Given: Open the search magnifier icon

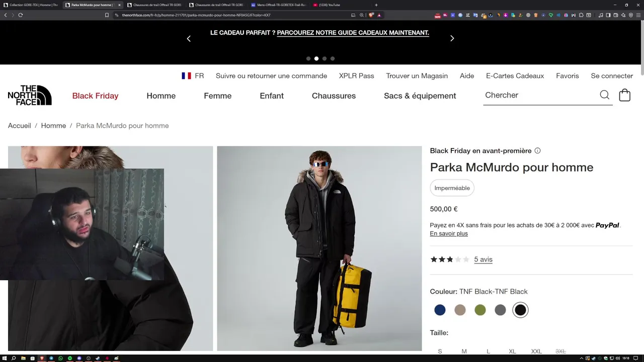Looking at the screenshot, I should (x=604, y=95).
